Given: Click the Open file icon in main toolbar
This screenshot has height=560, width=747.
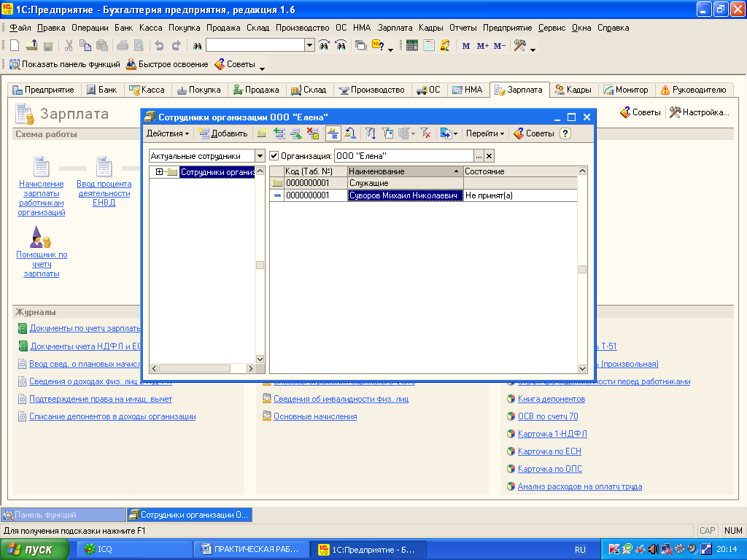Looking at the screenshot, I should coord(31,46).
